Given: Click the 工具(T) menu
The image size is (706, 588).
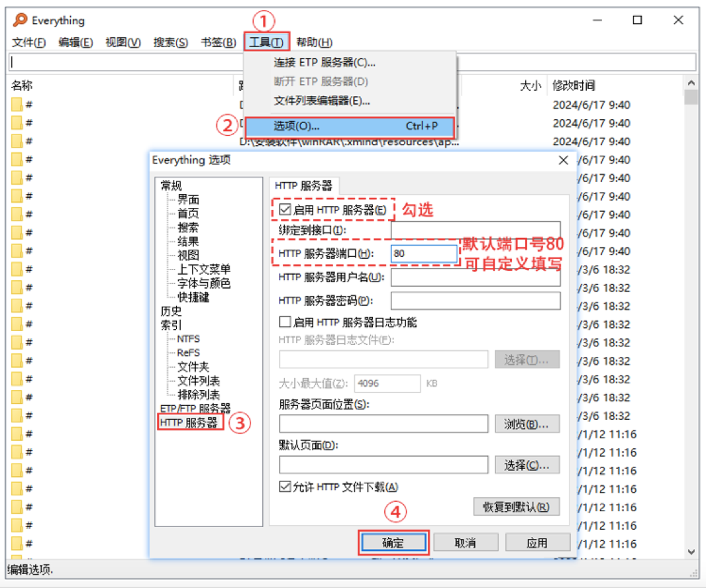Looking at the screenshot, I should (266, 42).
